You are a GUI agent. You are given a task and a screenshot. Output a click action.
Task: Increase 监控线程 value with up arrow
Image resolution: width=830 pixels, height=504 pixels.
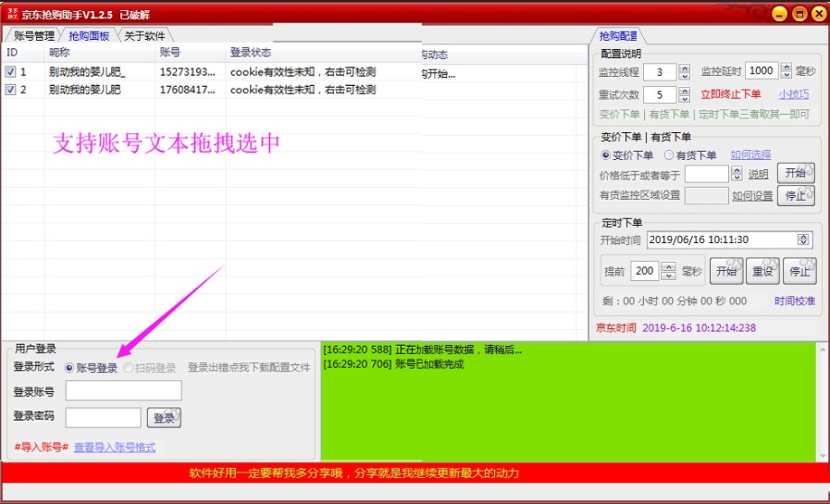[x=685, y=68]
